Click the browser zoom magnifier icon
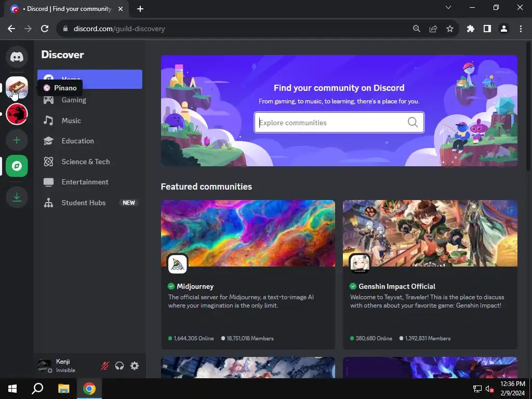Image resolution: width=532 pixels, height=399 pixels. tap(417, 29)
